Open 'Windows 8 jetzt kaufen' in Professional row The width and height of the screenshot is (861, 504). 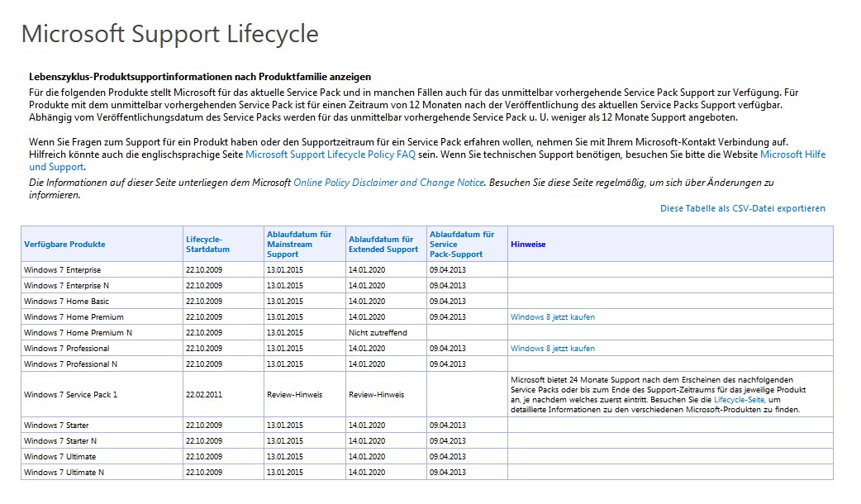click(x=553, y=348)
